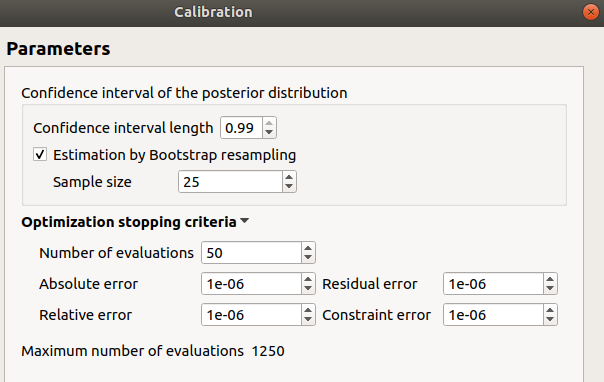Decrease the Confidence interval length value

pyautogui.click(x=269, y=132)
